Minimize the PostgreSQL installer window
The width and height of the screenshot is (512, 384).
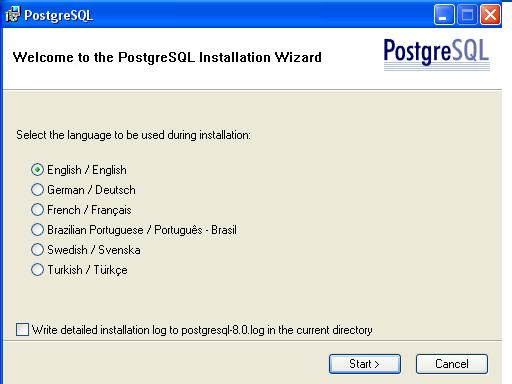point(444,15)
